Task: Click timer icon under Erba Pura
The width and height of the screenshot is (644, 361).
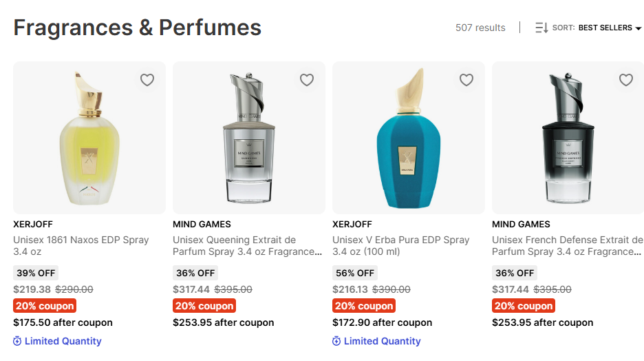Action: point(336,341)
